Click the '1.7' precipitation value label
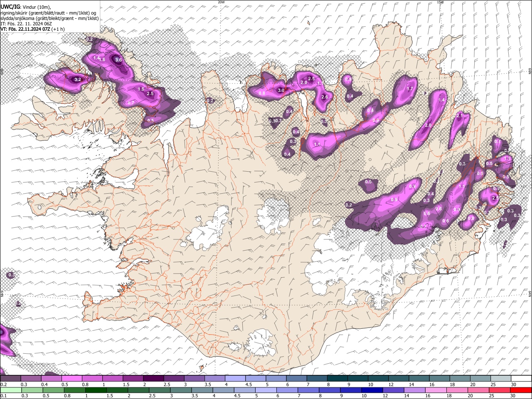The height and width of the screenshot is (399, 532). [x=410, y=89]
